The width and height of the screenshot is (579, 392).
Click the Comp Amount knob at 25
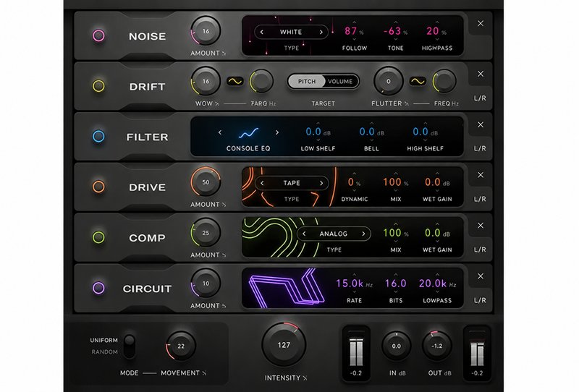pyautogui.click(x=206, y=233)
